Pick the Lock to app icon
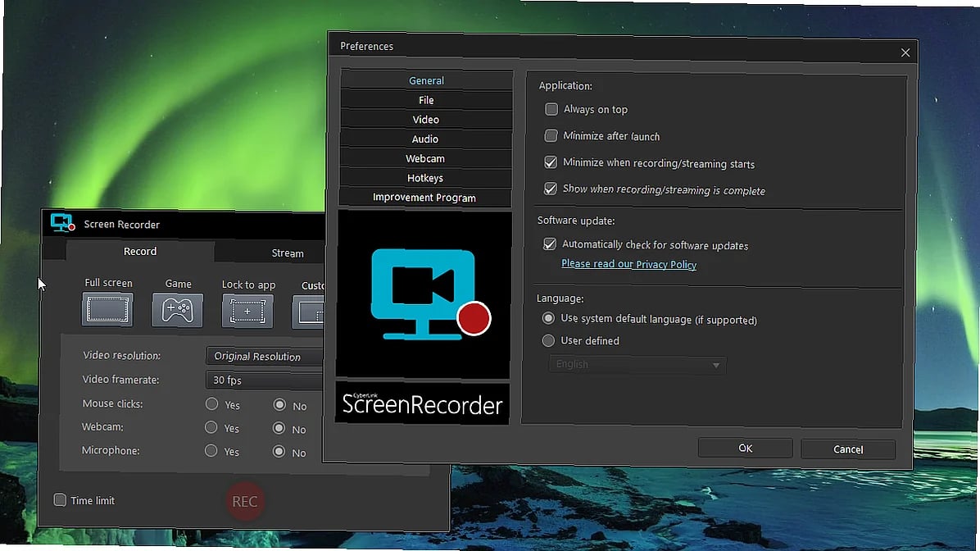This screenshot has height=551, width=980. pos(247,312)
